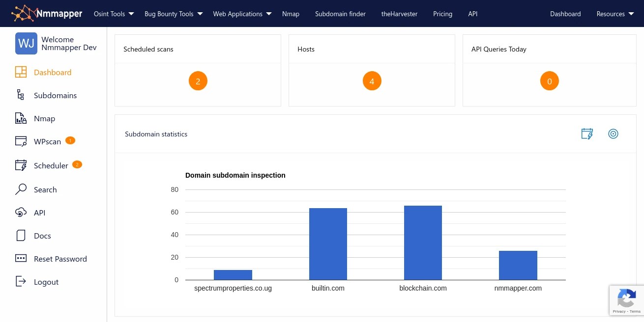Screen dimensions: 644x322
Task: Expand the Osint Tools dropdown
Action: 114,14
